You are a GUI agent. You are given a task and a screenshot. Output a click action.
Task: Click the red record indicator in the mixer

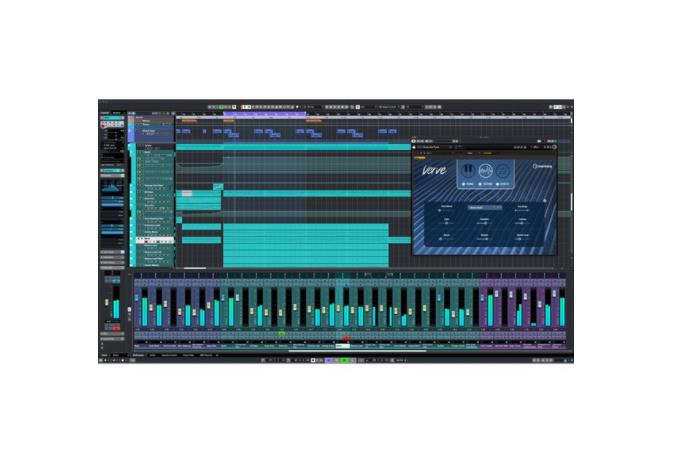point(346,336)
